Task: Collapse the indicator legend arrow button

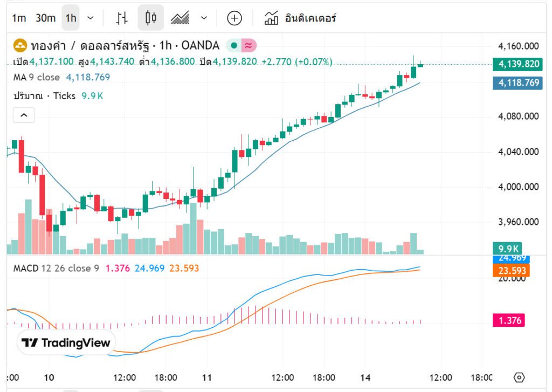Action: 24,115
